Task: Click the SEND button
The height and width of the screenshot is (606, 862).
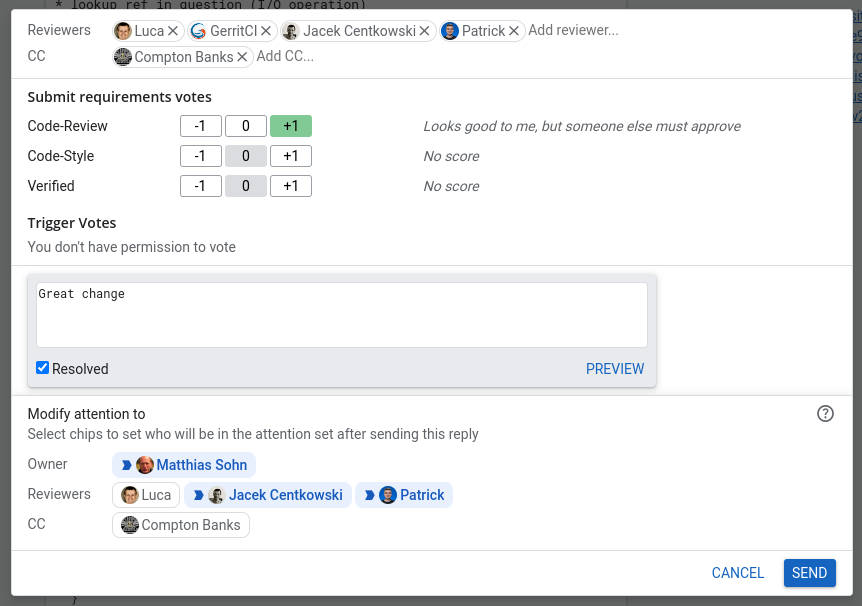Action: click(x=809, y=573)
